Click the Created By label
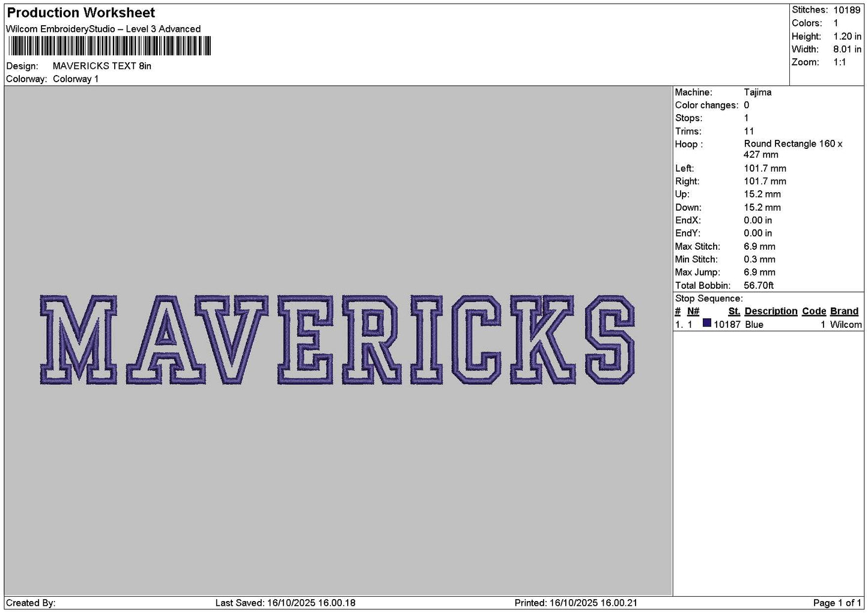The image size is (868, 613). (x=31, y=603)
